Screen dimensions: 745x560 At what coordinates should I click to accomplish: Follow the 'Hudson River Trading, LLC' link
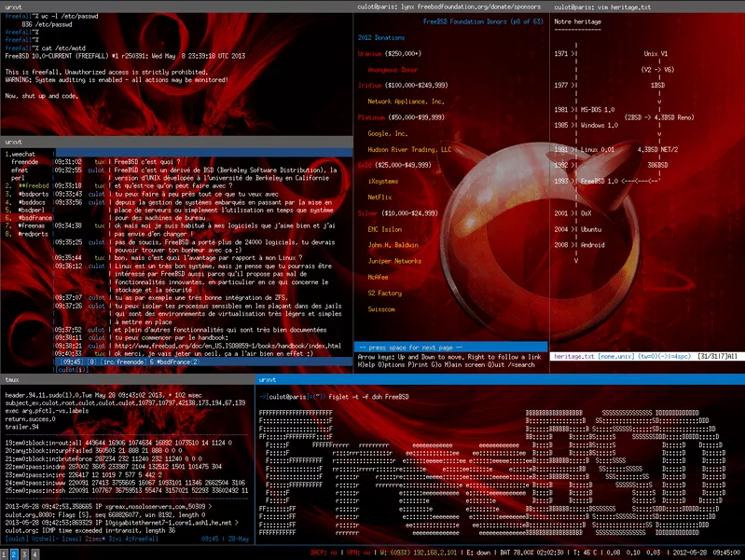coord(409,150)
